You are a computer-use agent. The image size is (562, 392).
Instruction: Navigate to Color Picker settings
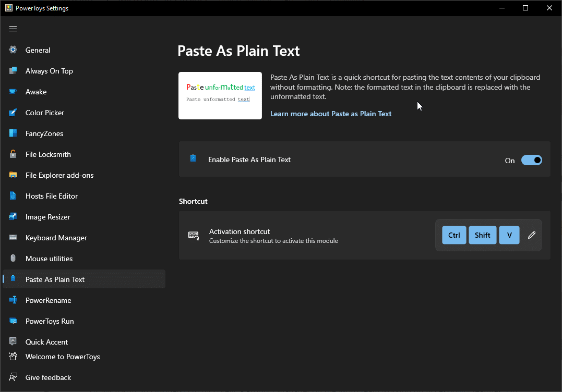[83, 113]
